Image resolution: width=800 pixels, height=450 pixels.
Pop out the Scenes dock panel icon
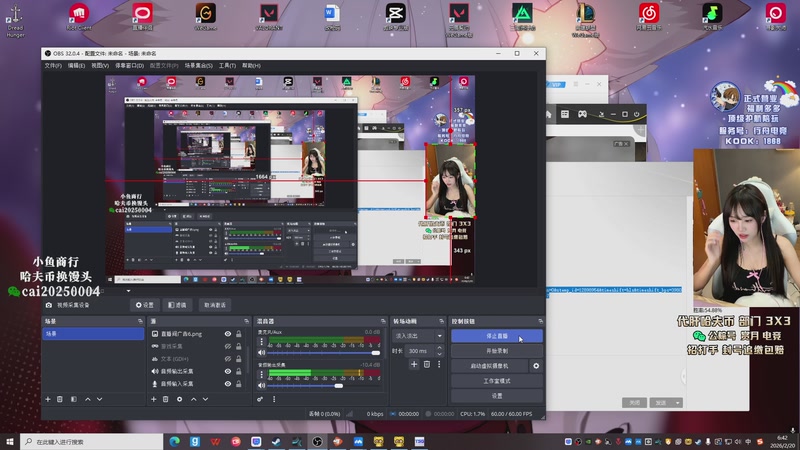click(140, 321)
